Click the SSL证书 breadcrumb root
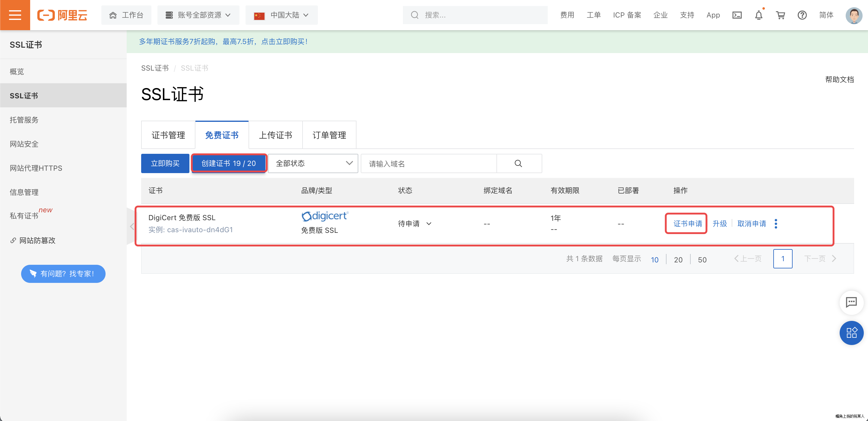Screen dimensions: 868x421 [155, 68]
